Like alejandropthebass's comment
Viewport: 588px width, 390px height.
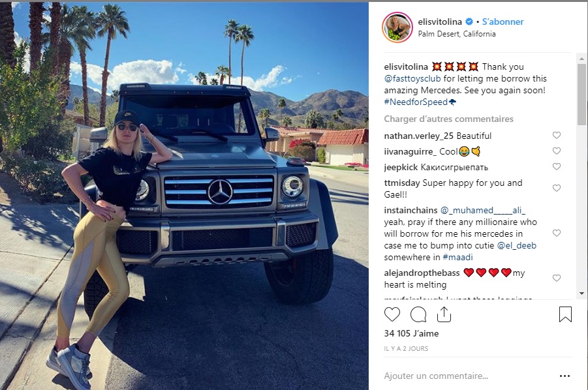pyautogui.click(x=557, y=278)
